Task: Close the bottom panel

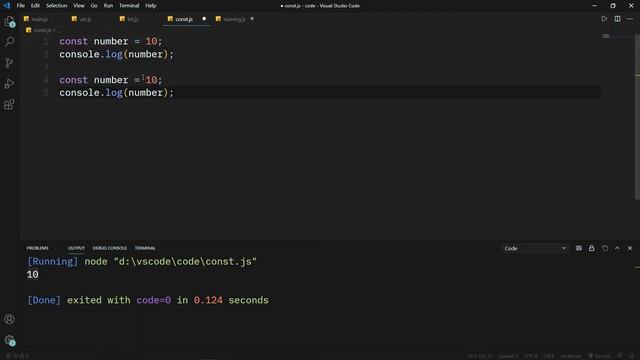Action: 630,248
